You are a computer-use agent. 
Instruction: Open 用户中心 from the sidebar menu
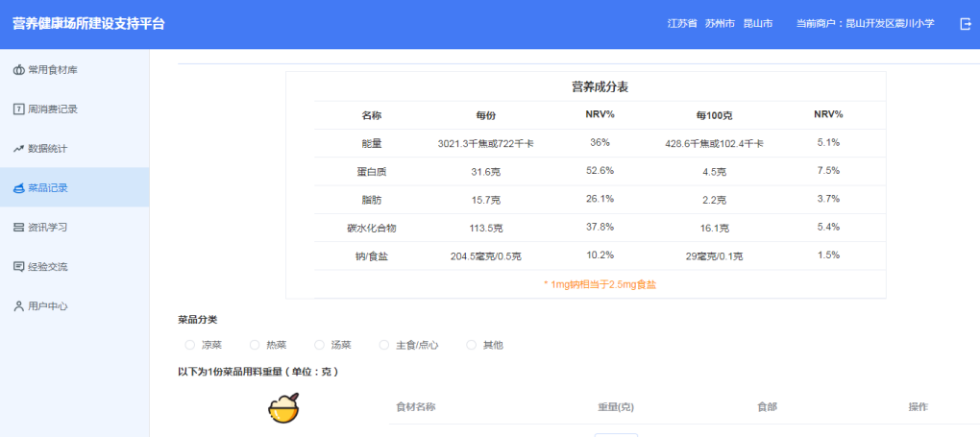coord(47,306)
